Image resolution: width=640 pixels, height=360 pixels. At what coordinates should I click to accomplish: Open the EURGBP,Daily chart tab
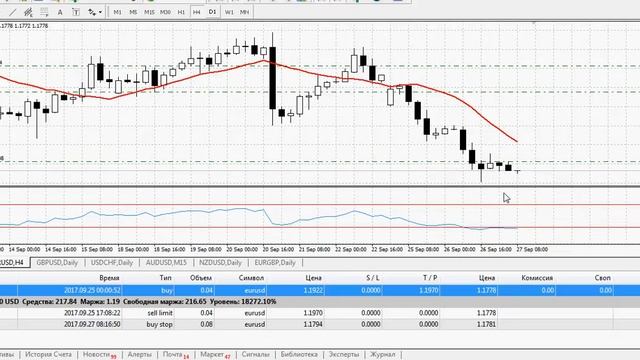point(275,262)
